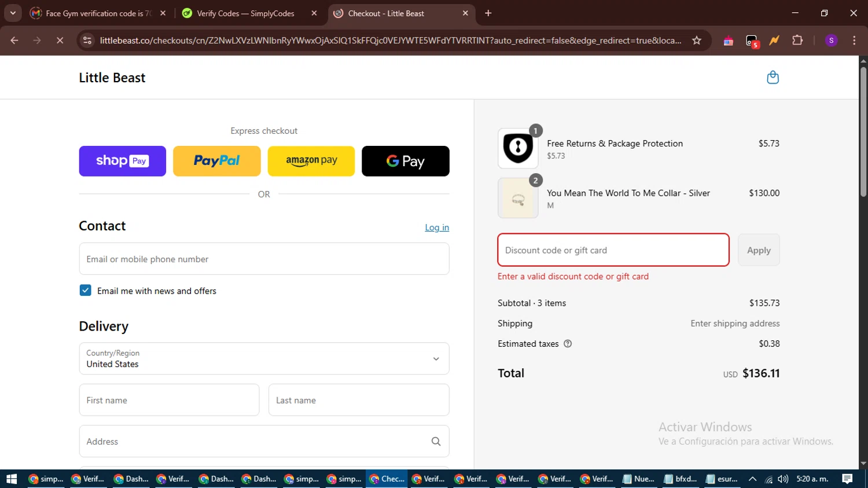Viewport: 868px width, 488px height.
Task: Open the US flag extension
Action: pos(729,41)
